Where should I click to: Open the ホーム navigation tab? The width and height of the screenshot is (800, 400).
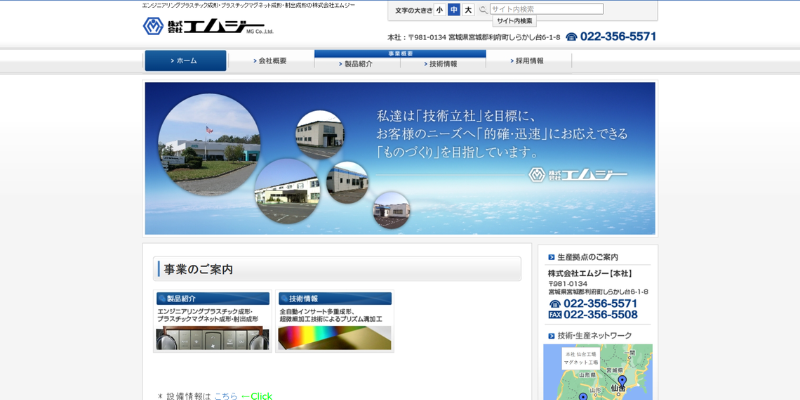point(185,61)
